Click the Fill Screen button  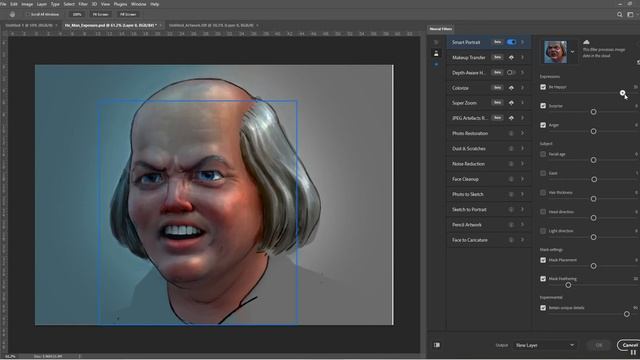[x=128, y=14]
